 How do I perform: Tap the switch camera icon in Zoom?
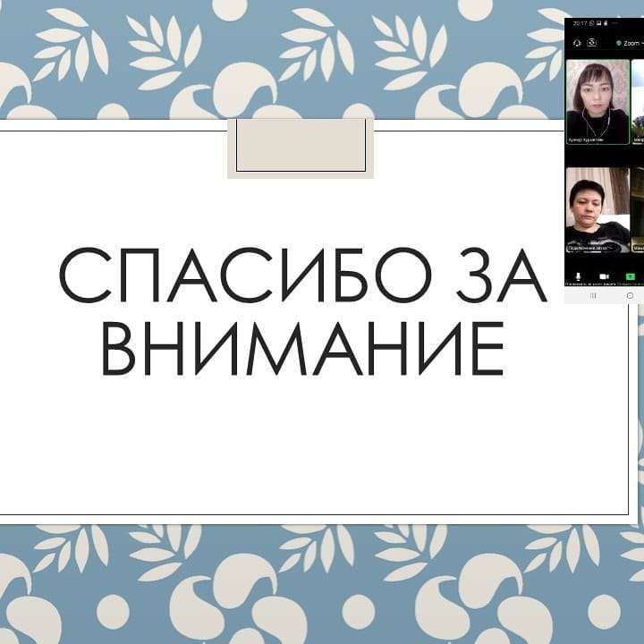coord(591,42)
